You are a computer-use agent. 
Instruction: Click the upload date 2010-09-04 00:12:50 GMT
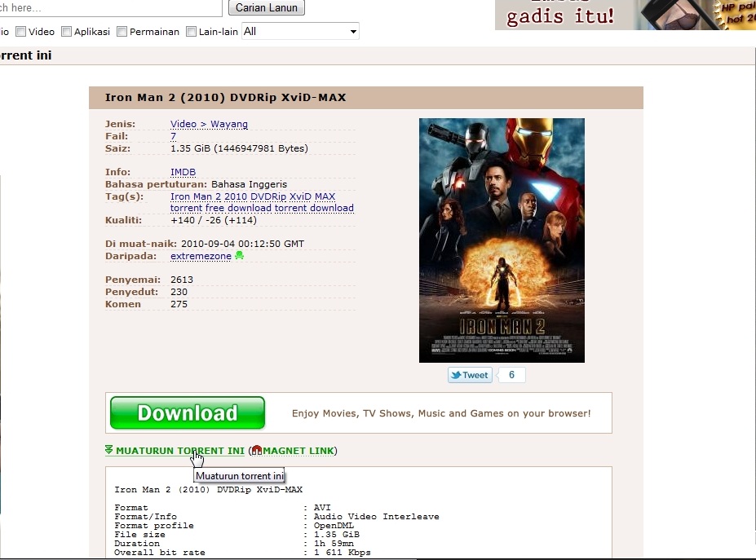[x=242, y=244]
